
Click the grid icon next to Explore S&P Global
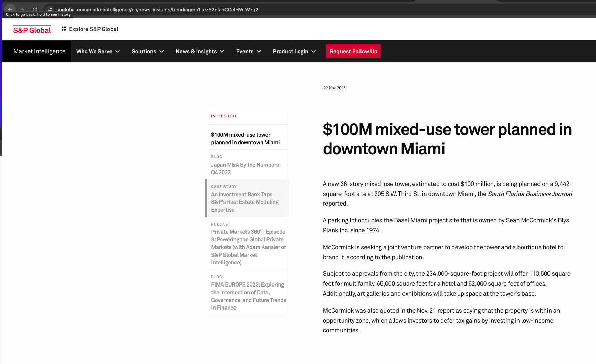pos(64,29)
